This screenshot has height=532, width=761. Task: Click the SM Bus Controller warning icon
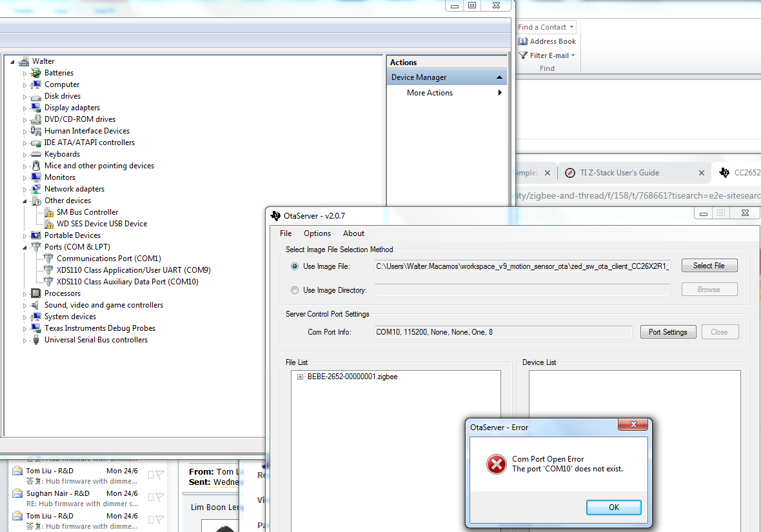pos(48,212)
